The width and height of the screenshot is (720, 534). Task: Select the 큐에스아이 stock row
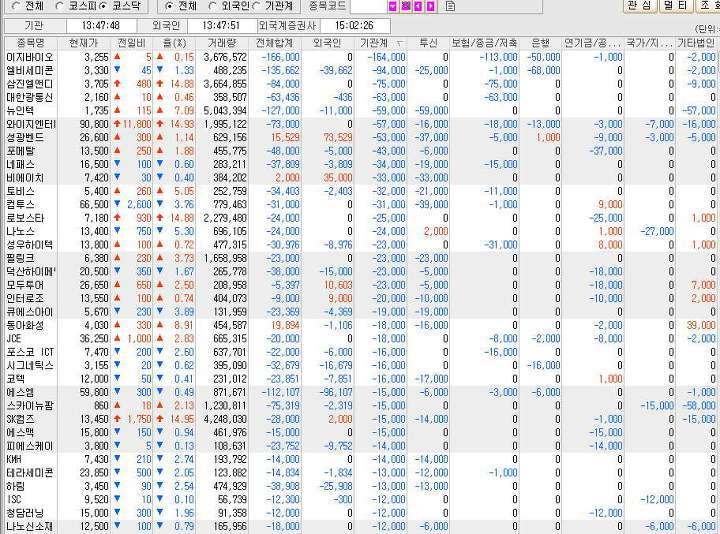coord(360,312)
